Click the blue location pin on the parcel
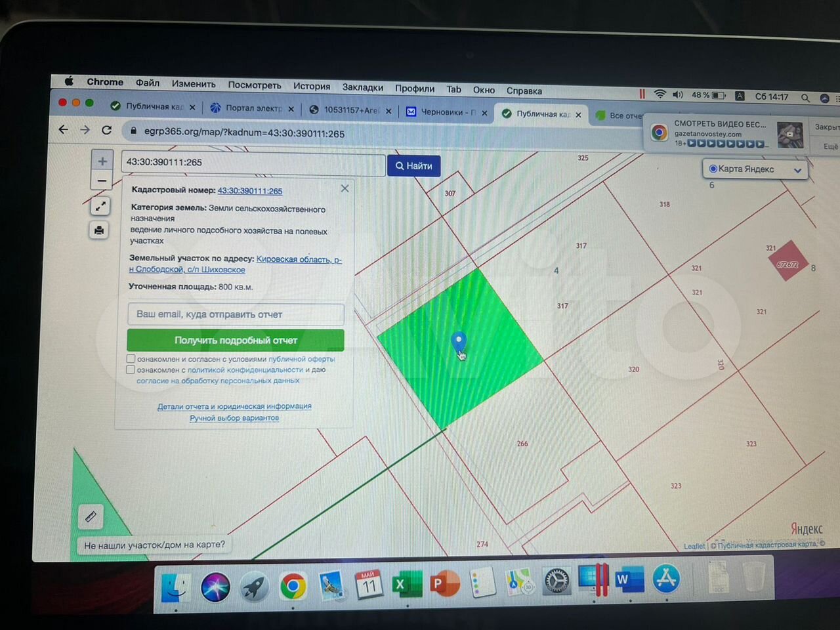 point(459,341)
